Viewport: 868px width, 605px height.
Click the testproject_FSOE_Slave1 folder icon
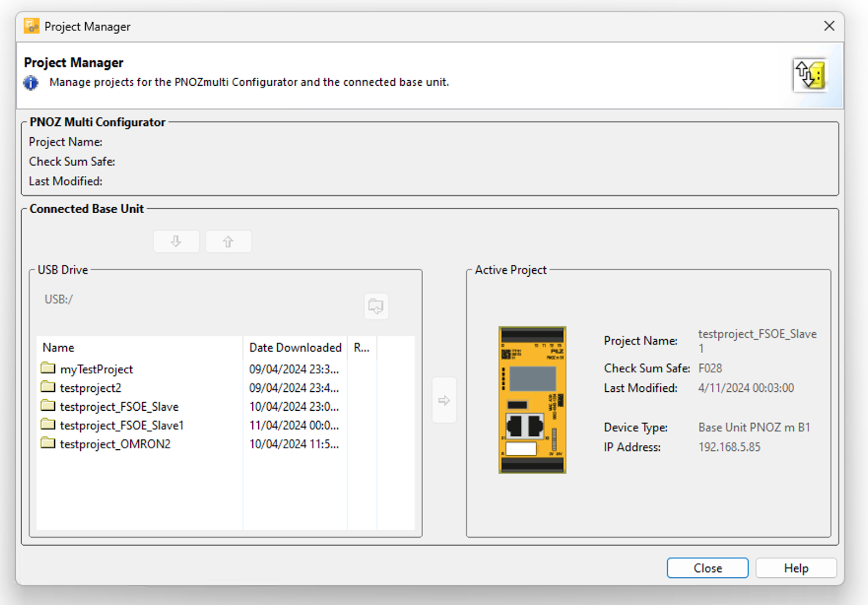click(48, 424)
